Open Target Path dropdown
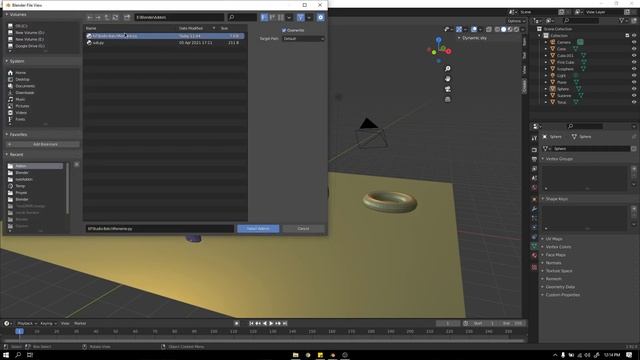The width and height of the screenshot is (640, 360). pos(303,39)
